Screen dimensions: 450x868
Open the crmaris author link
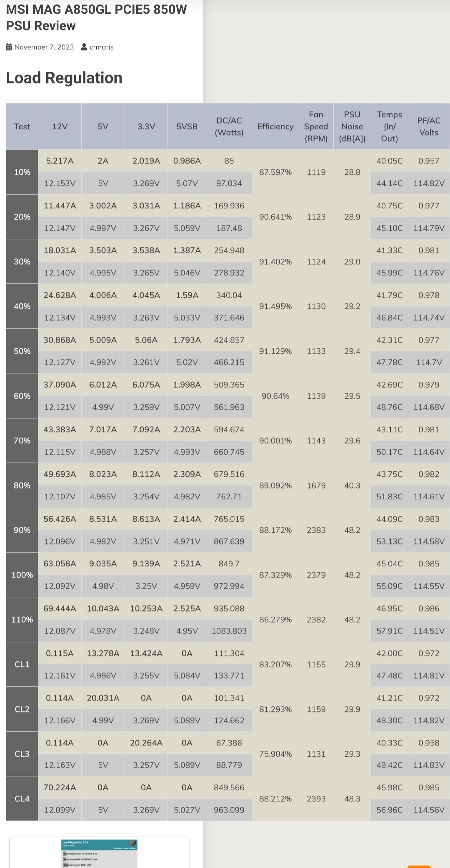102,47
